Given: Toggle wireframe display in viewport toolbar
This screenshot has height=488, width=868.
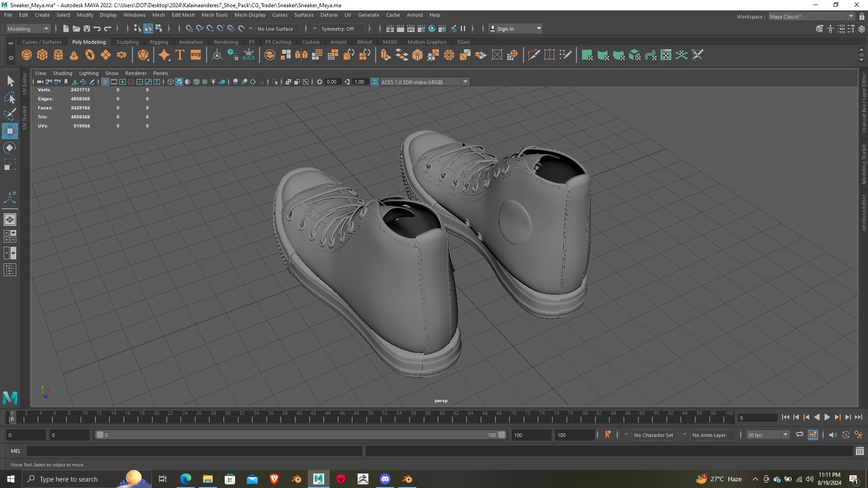Looking at the screenshot, I should coord(170,82).
